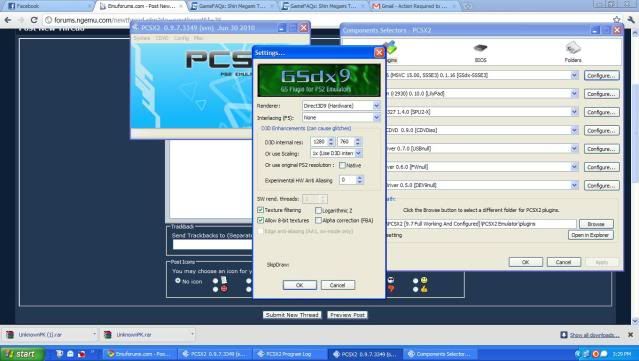Click the Send Trackbacks input field

click(212, 244)
